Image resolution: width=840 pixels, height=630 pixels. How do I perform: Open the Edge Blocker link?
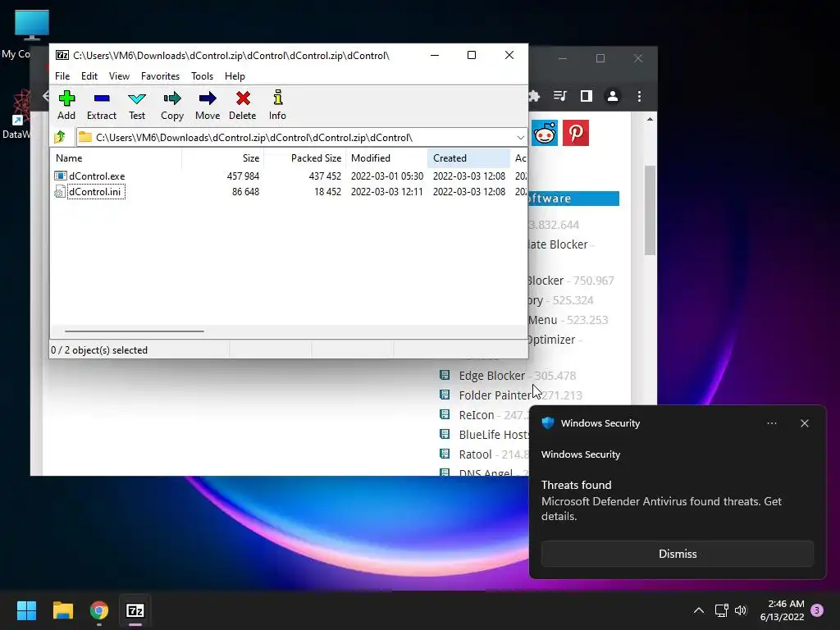492,376
